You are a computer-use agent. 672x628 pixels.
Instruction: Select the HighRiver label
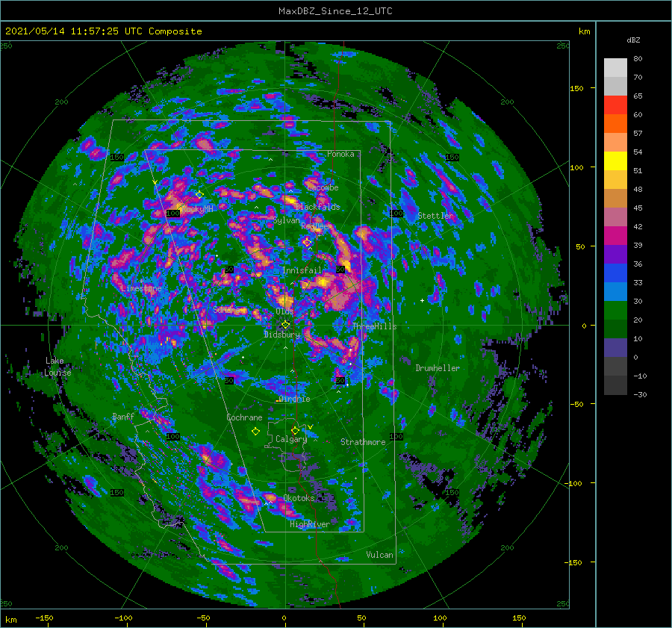[x=310, y=524]
